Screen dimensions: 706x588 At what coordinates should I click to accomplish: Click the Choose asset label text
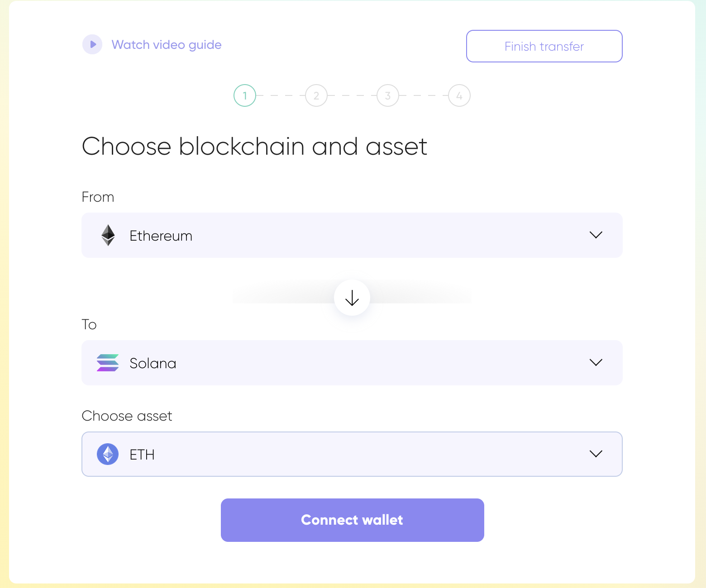click(x=127, y=416)
